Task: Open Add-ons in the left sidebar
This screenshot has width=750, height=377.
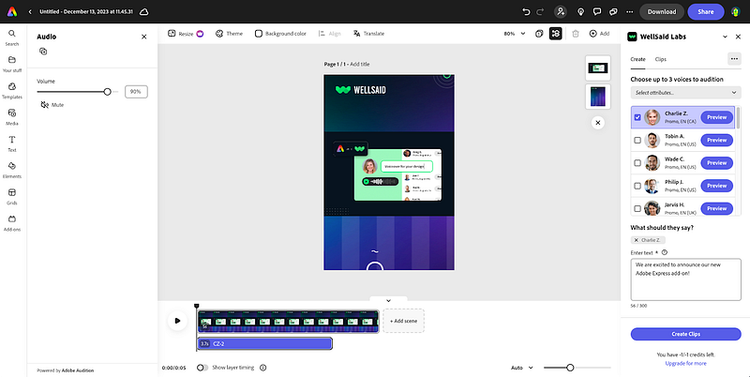Action: click(12, 223)
